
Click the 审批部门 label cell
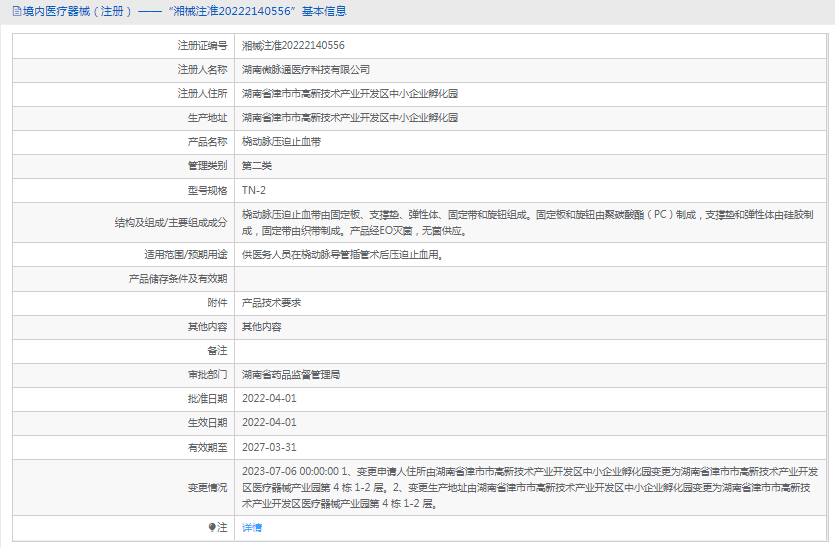pos(124,374)
